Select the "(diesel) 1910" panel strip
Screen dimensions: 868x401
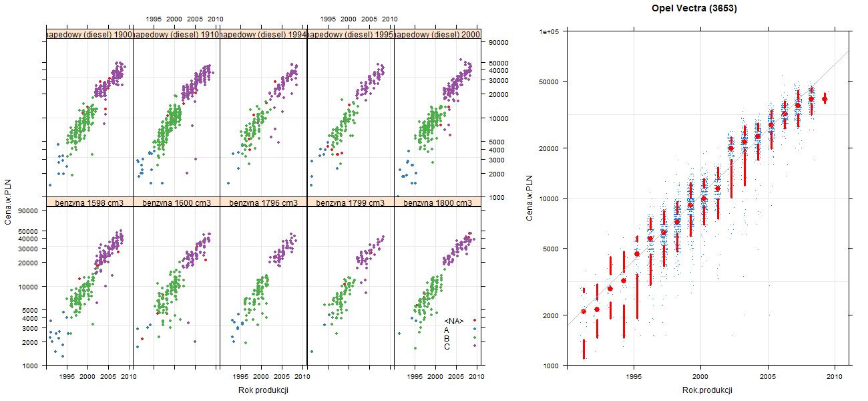176,34
